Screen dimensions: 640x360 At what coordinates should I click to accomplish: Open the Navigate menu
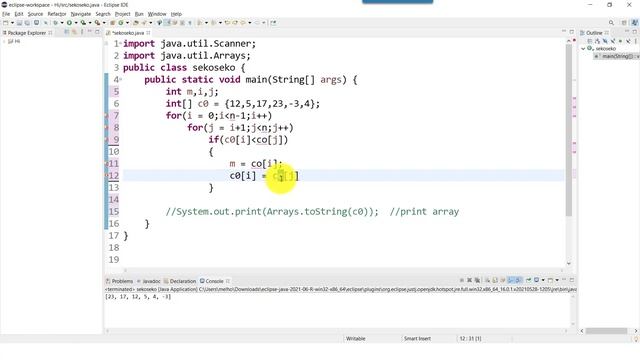(81, 14)
